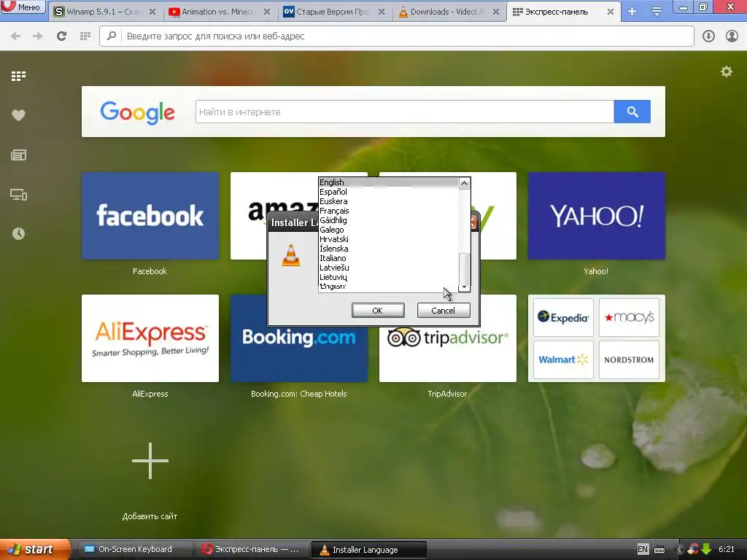
Task: Switch to On-Screen Keyboard taskbar item
Action: [135, 550]
